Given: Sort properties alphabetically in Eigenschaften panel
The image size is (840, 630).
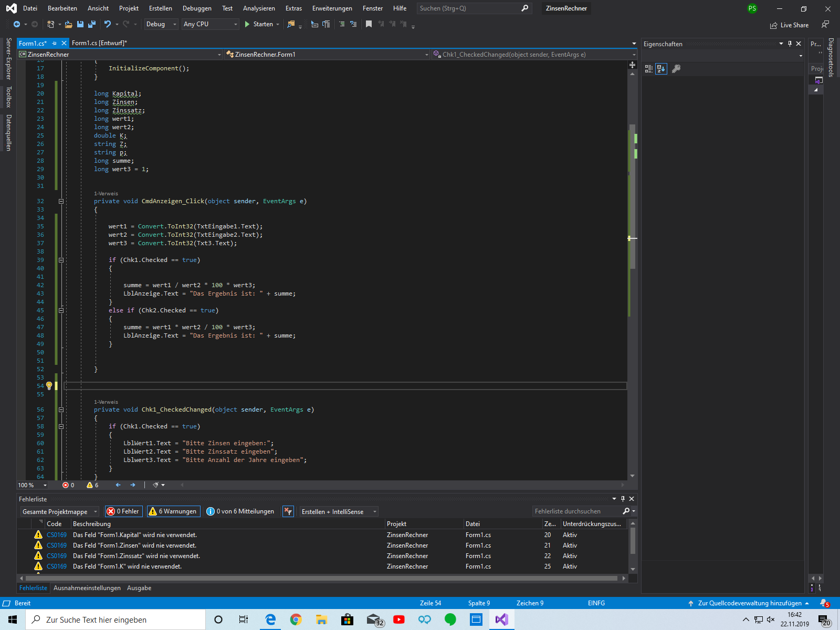Looking at the screenshot, I should tap(661, 68).
